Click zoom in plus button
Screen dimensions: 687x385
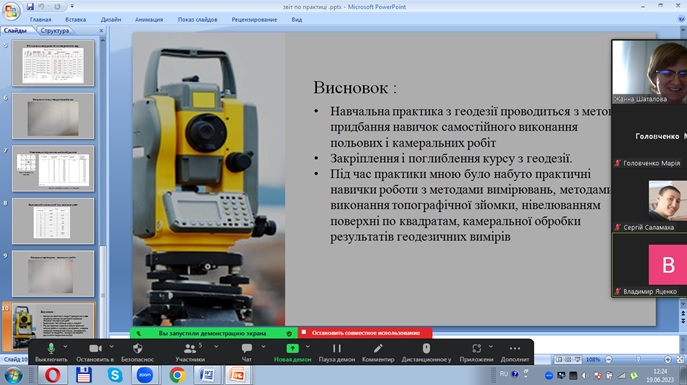668,360
